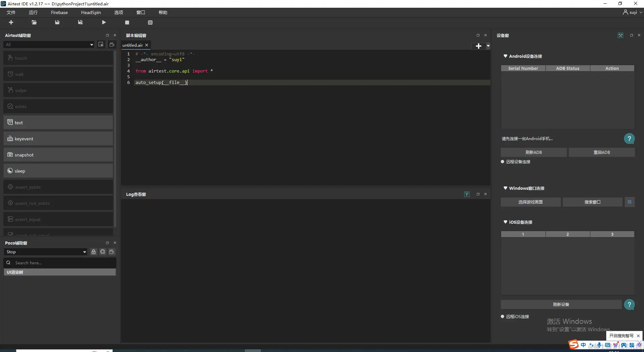Insert the text command button
The width and height of the screenshot is (644, 352).
point(58,123)
